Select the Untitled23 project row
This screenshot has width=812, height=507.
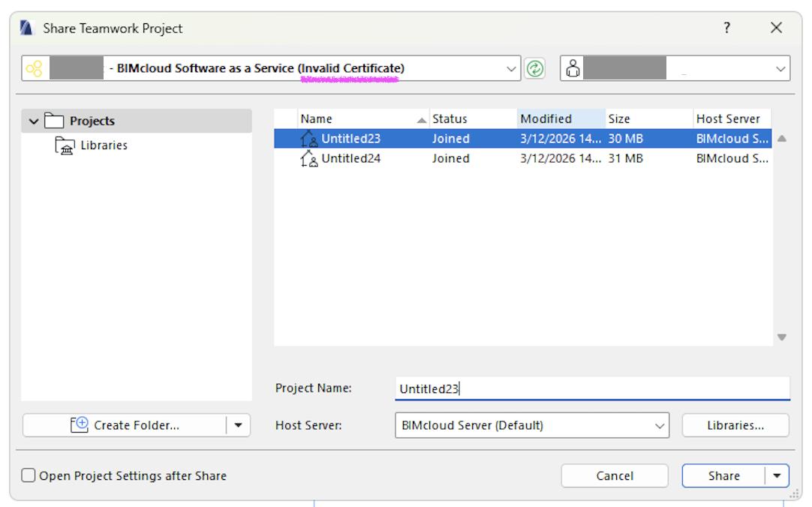(x=522, y=139)
